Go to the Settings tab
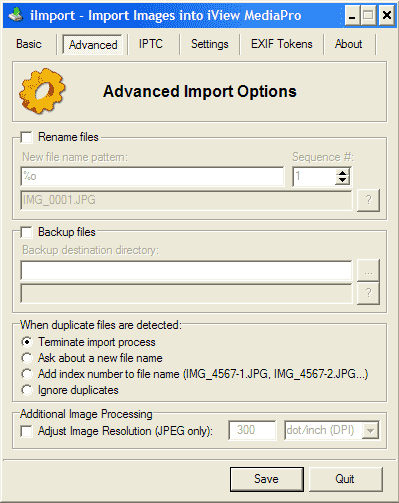399x503 pixels. tap(210, 44)
